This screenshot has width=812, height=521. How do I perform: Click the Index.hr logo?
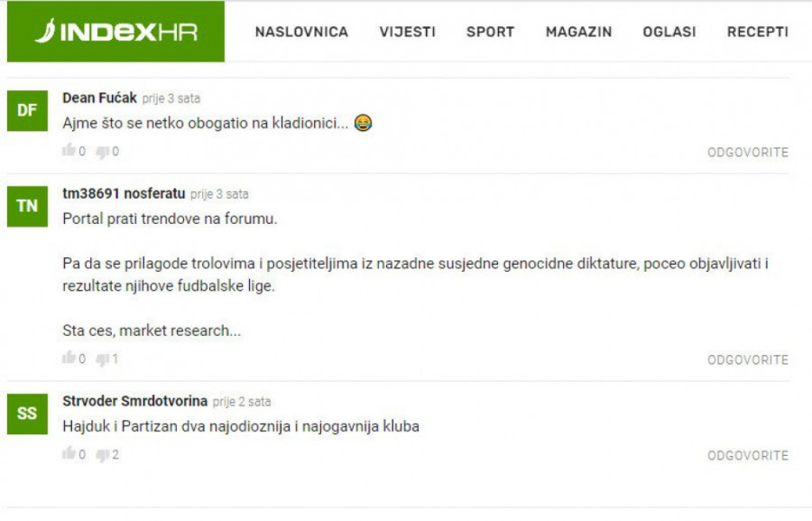point(115,32)
